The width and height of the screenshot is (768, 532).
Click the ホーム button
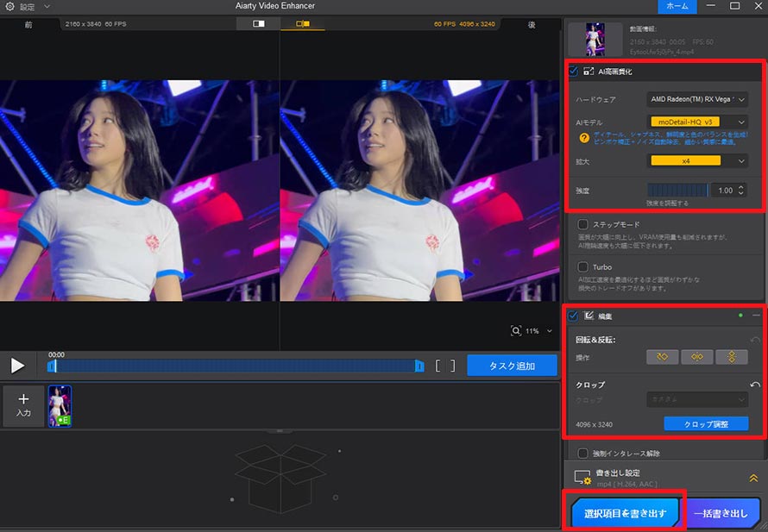click(x=677, y=6)
